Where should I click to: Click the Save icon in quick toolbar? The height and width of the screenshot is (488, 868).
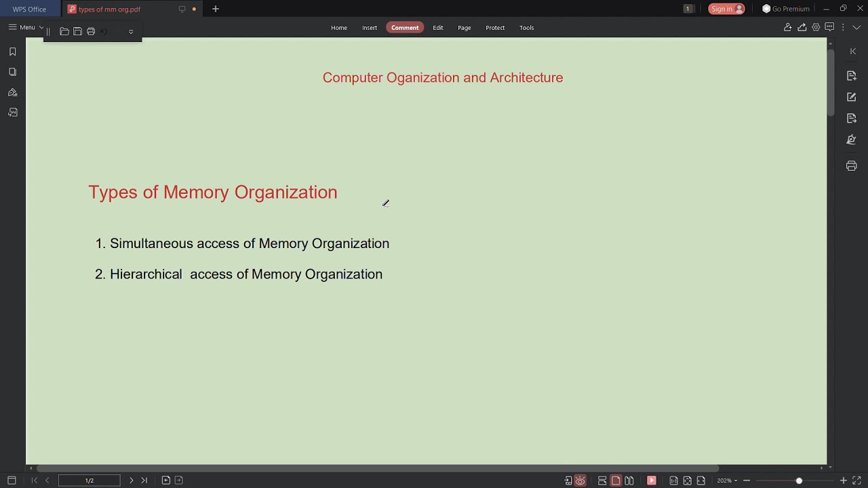[77, 32]
